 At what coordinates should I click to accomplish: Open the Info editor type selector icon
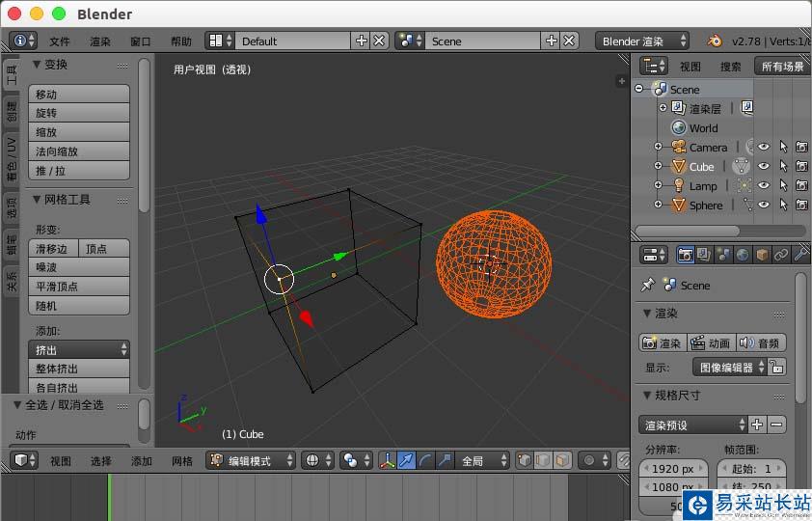tap(23, 41)
